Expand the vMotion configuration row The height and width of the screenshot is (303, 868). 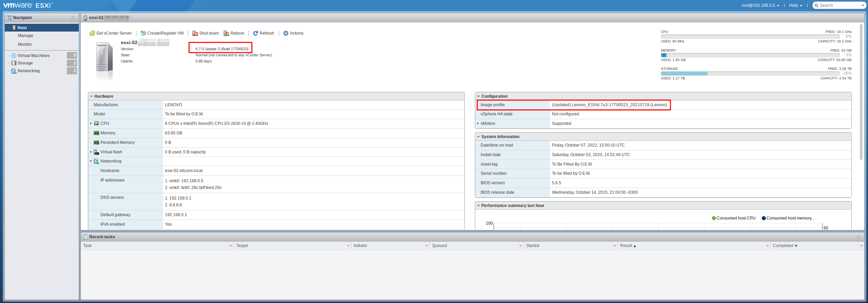coord(478,124)
